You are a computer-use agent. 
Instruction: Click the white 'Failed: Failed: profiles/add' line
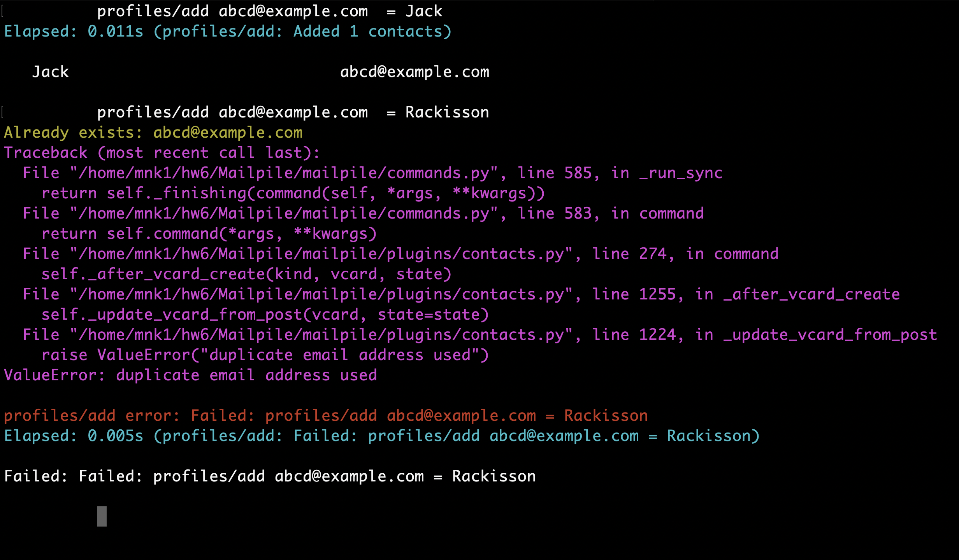click(270, 477)
